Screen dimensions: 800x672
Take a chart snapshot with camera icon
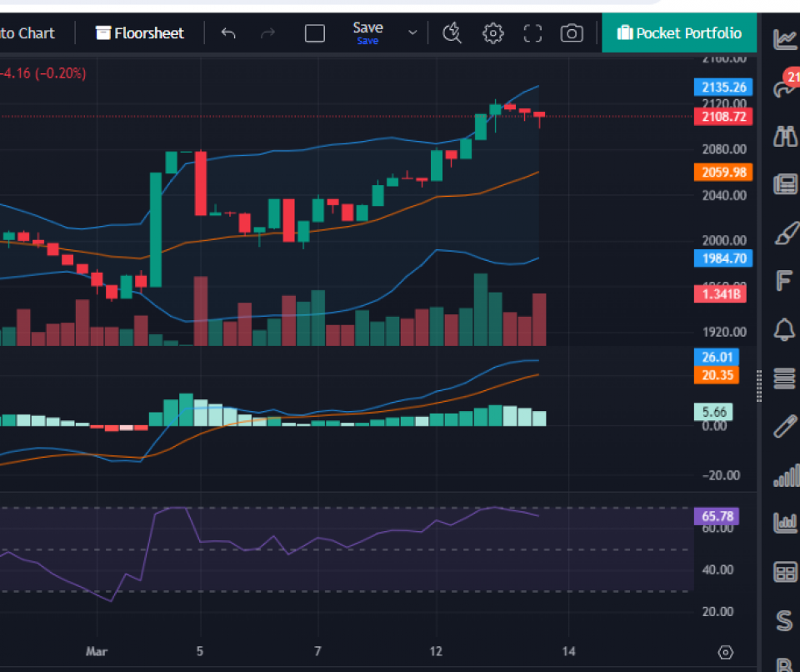point(572,33)
